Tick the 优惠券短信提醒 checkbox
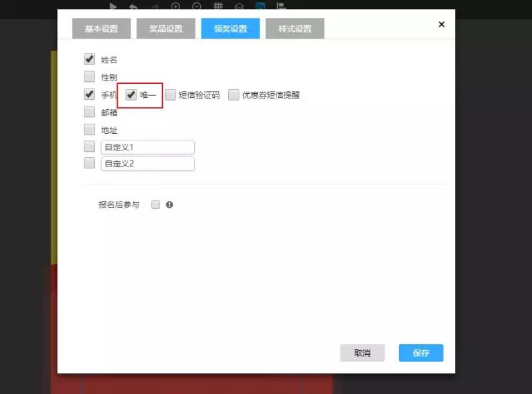The width and height of the screenshot is (532, 394). [x=233, y=95]
